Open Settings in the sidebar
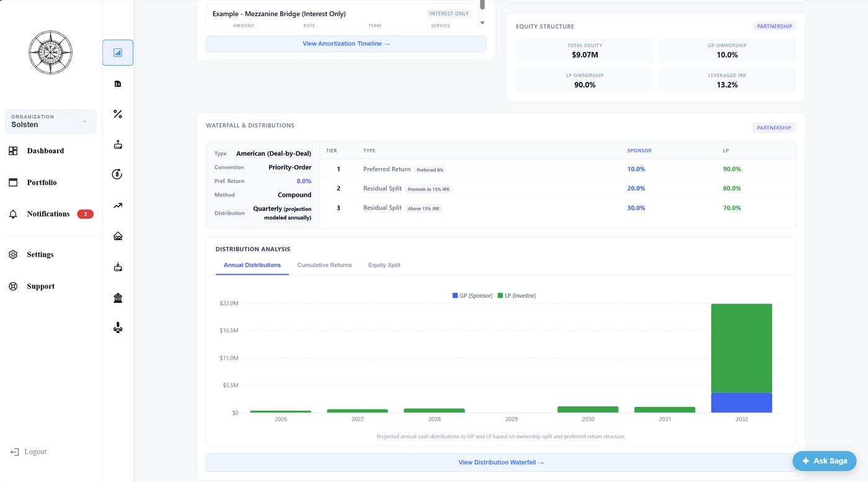This screenshot has width=868, height=482. tap(40, 254)
